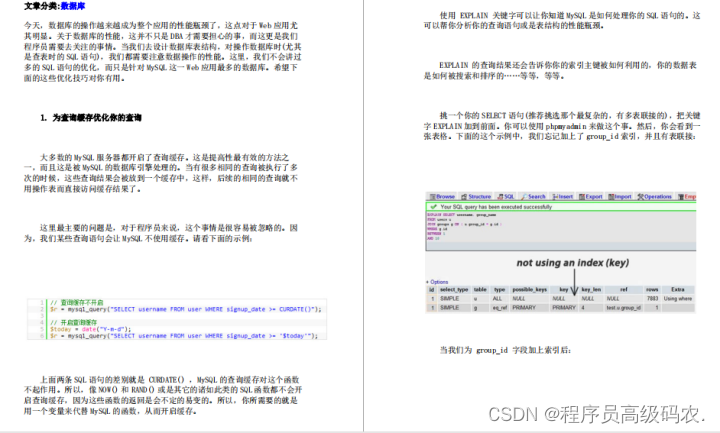This screenshot has height=433, width=720.
Task: Click the table column header
Action: tap(480, 290)
